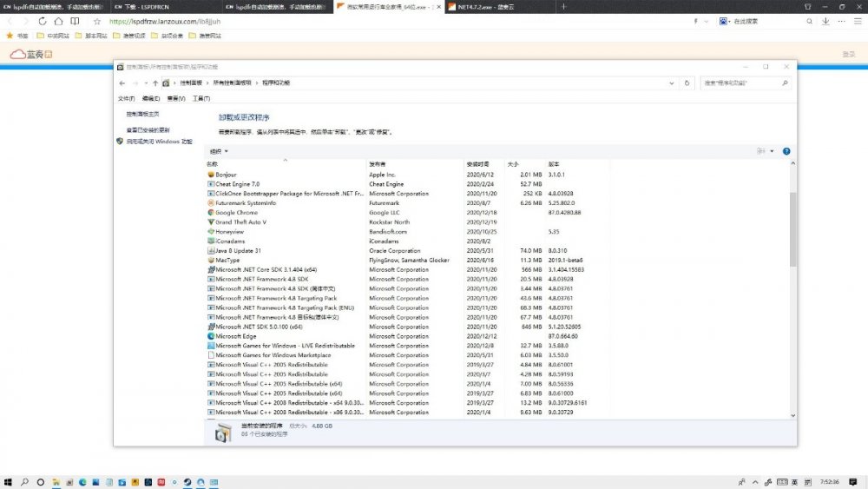
Task: Open the 组织 dropdown
Action: [x=219, y=151]
